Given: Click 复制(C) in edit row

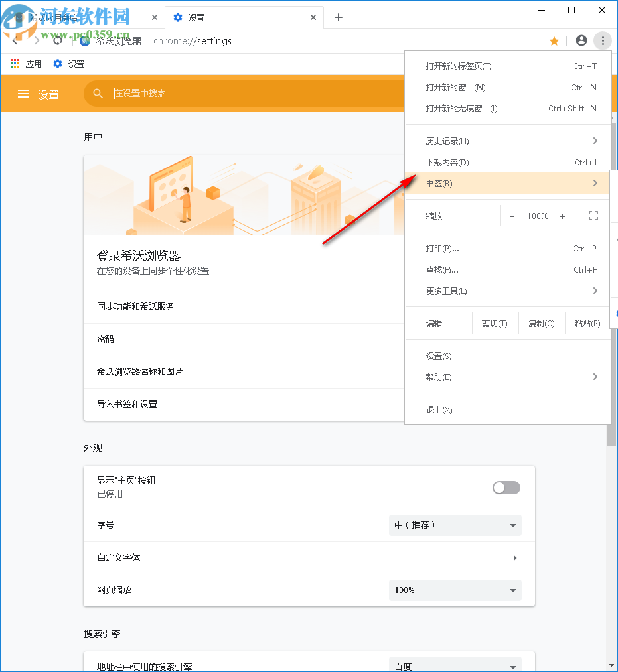Looking at the screenshot, I should tap(541, 324).
